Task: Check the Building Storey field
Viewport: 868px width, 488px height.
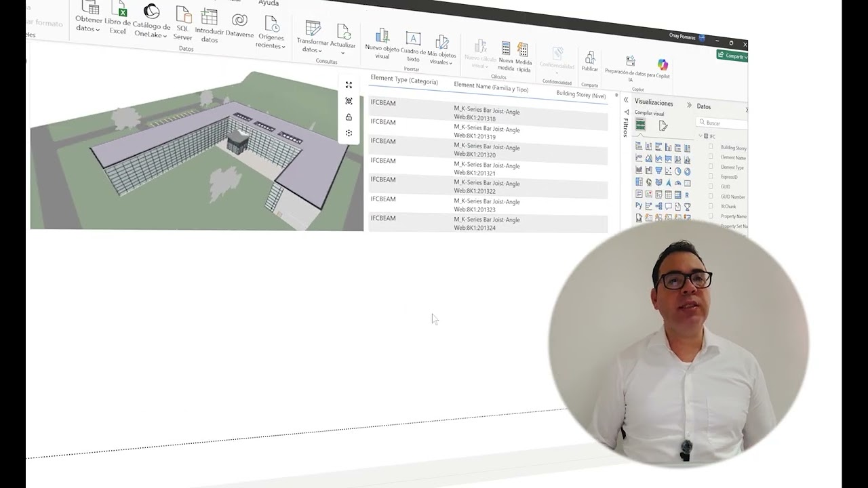Action: click(711, 146)
